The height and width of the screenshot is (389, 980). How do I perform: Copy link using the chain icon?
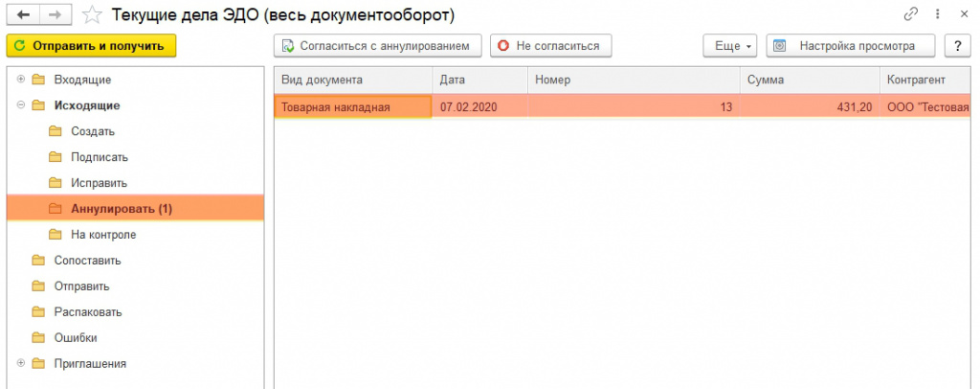click(x=909, y=15)
